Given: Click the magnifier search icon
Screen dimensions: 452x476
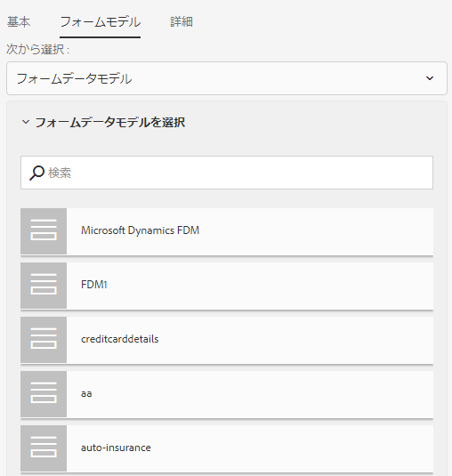Looking at the screenshot, I should pos(37,173).
